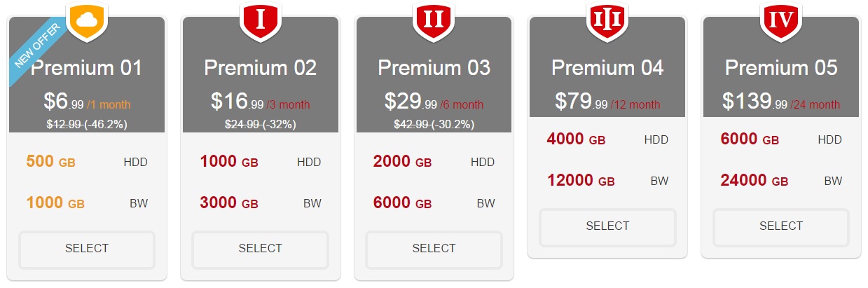
Task: Click the $79.99 per 12 month price
Action: coord(607,102)
